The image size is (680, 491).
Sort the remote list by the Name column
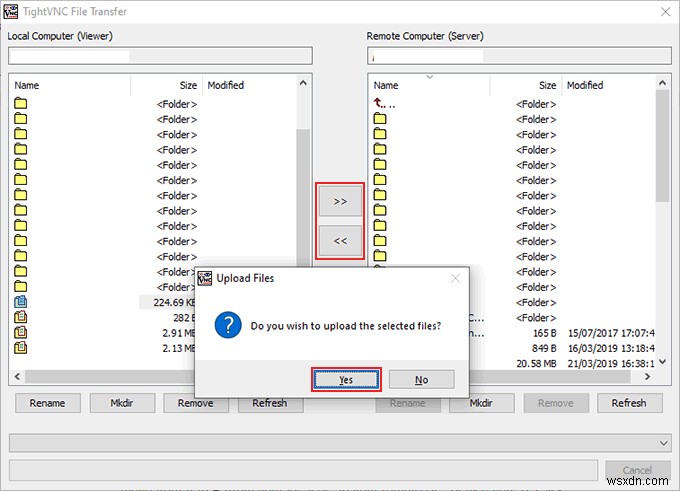pyautogui.click(x=386, y=85)
